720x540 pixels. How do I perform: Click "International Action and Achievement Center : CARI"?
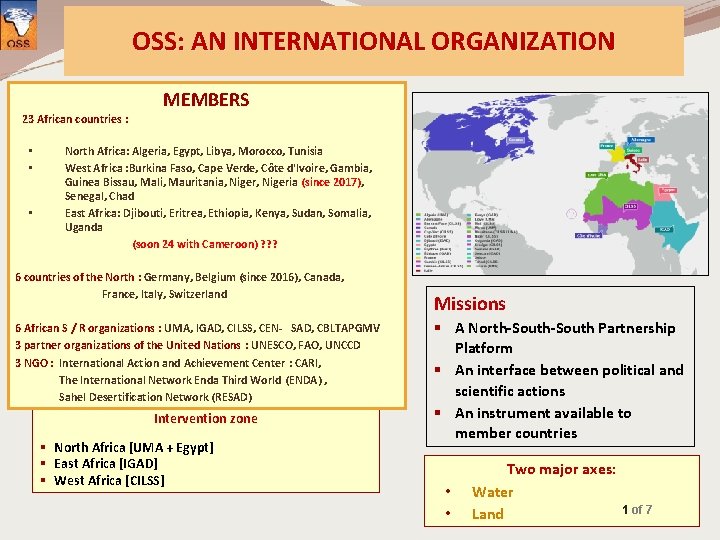[x=190, y=363]
